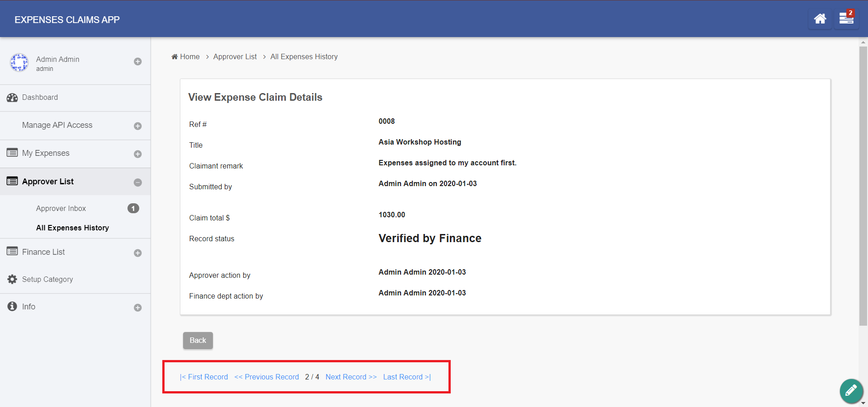868x407 pixels.
Task: Click the Finance List icon in sidebar
Action: click(x=12, y=252)
